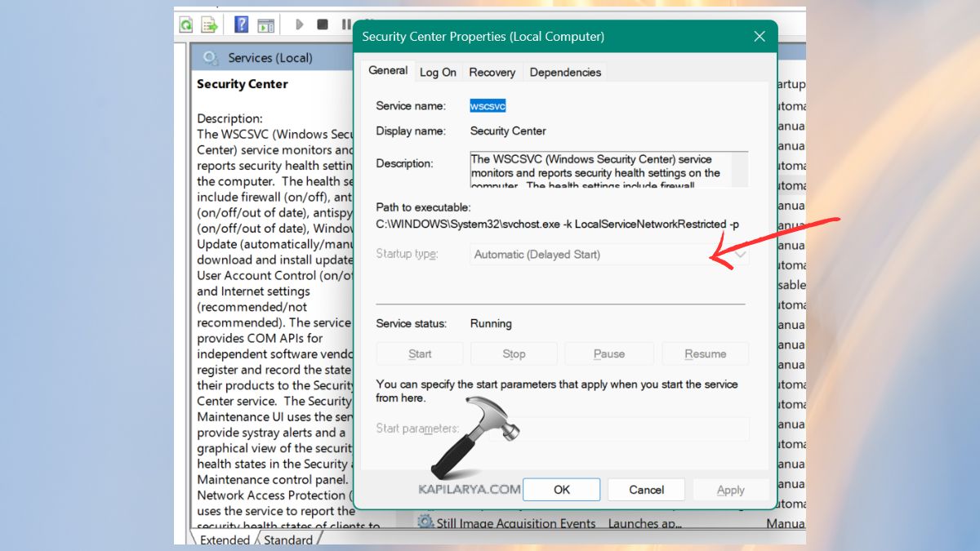Click the Resume button

tap(705, 353)
